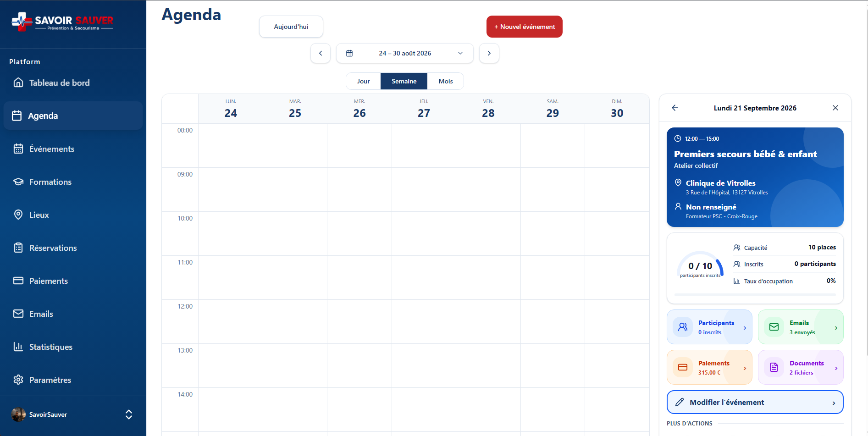The image size is (868, 436).
Task: Click the Non renseigné trainer person icon
Action: tap(678, 206)
